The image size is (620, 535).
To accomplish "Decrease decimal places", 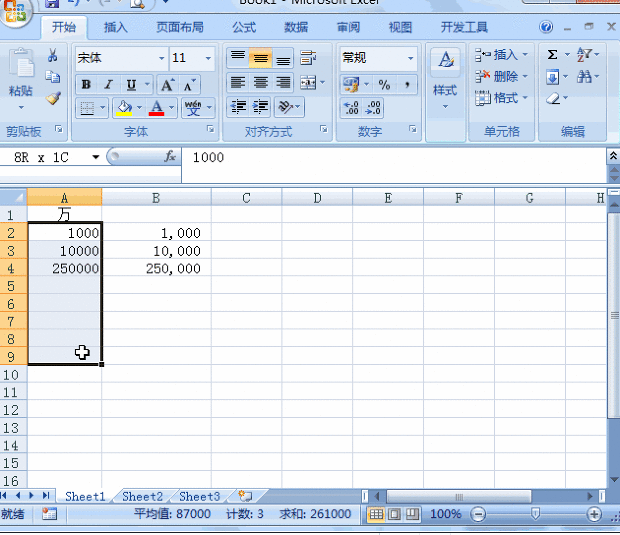I will pyautogui.click(x=373, y=108).
